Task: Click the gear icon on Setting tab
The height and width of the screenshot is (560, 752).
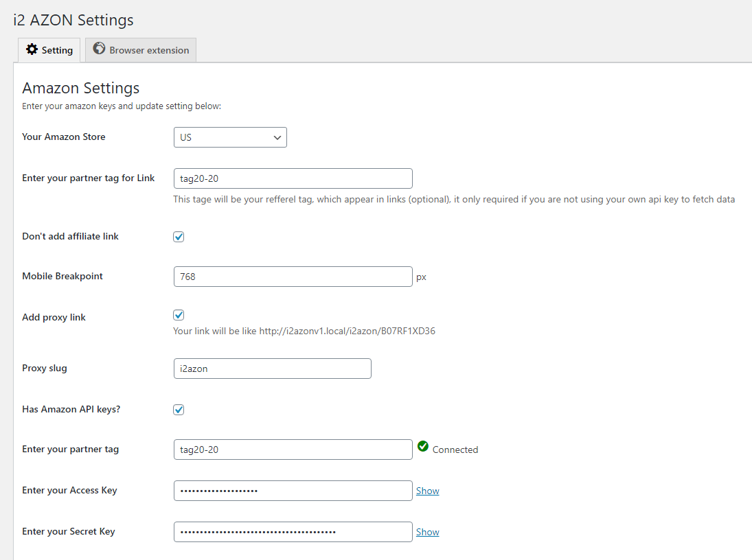Action: pyautogui.click(x=32, y=49)
